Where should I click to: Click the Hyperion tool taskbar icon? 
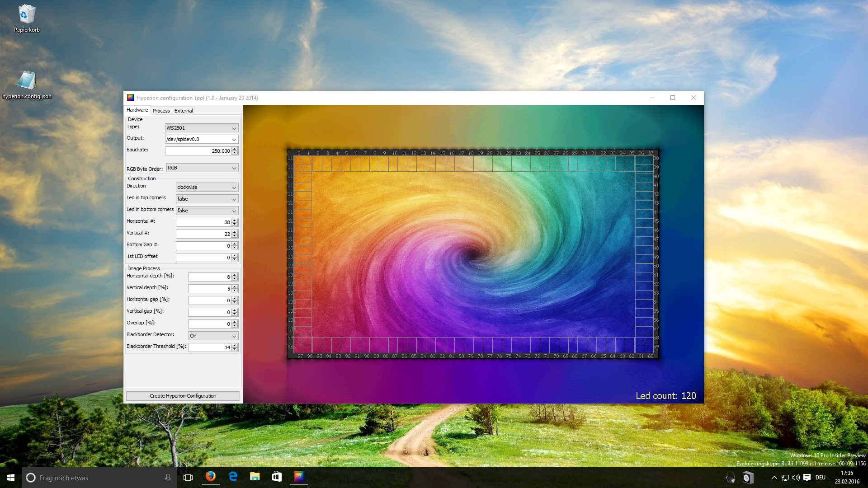(x=299, y=477)
